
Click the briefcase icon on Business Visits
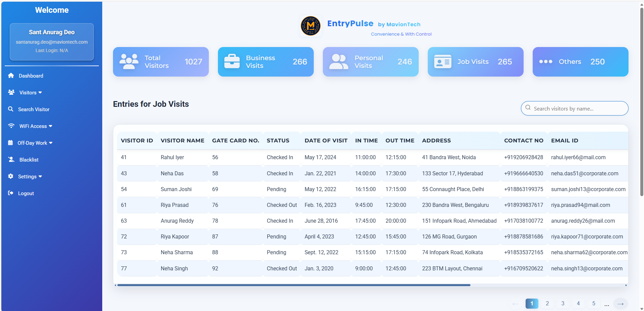[x=232, y=61]
